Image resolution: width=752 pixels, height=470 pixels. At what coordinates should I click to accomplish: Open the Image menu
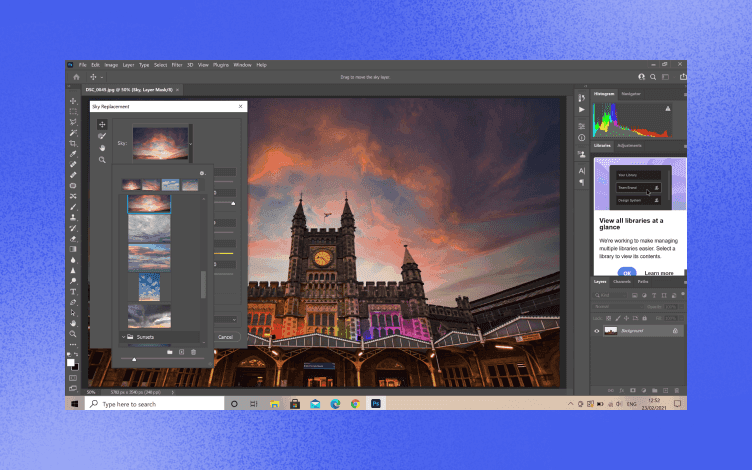[x=111, y=65]
